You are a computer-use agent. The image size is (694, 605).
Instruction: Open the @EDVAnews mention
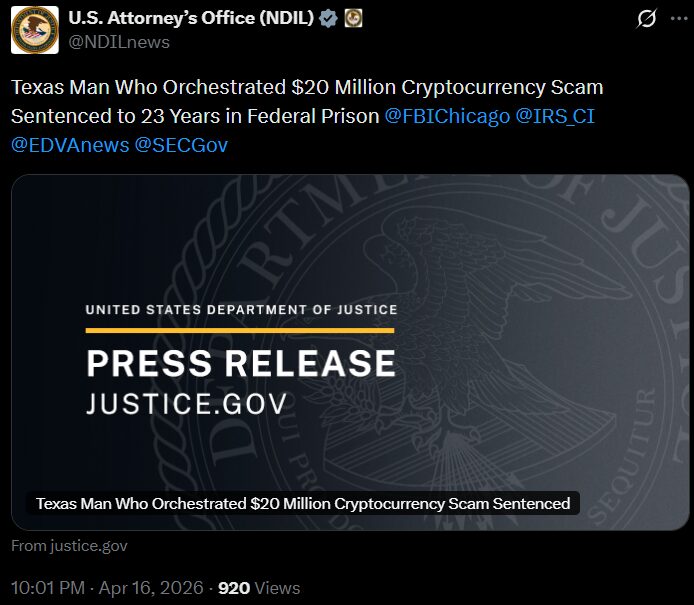coord(70,145)
